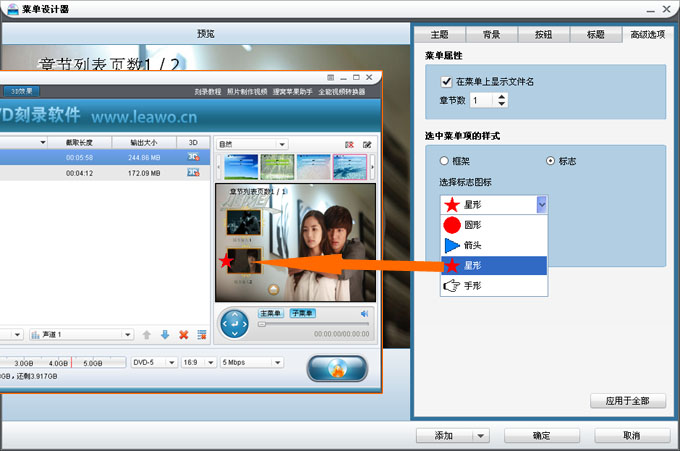Click the playback progress slider handle
Image resolution: width=680 pixels, height=451 pixels.
click(262, 324)
